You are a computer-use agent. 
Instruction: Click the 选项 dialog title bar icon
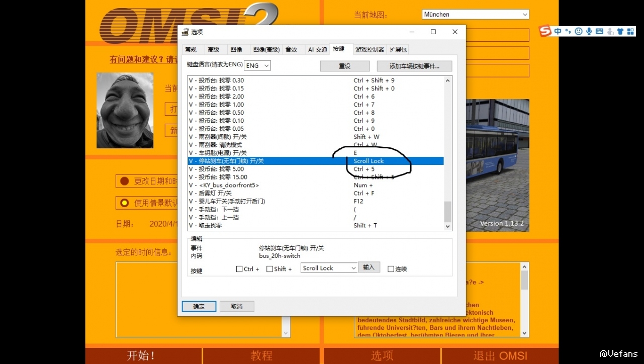[x=185, y=32]
